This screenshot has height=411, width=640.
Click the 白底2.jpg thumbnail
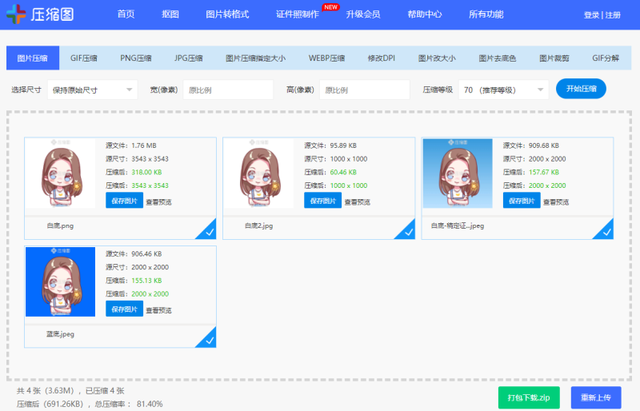tap(259, 173)
